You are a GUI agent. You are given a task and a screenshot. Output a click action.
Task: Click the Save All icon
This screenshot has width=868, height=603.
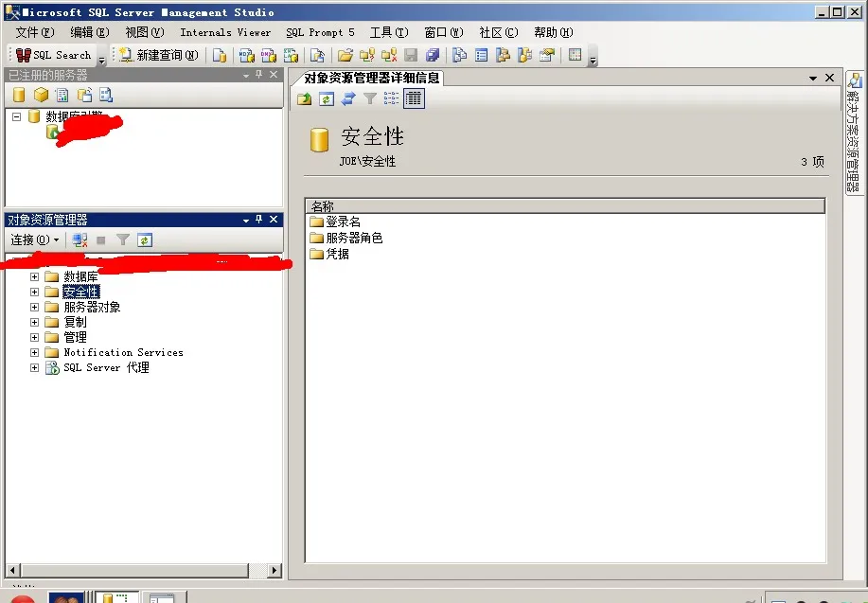pos(433,55)
